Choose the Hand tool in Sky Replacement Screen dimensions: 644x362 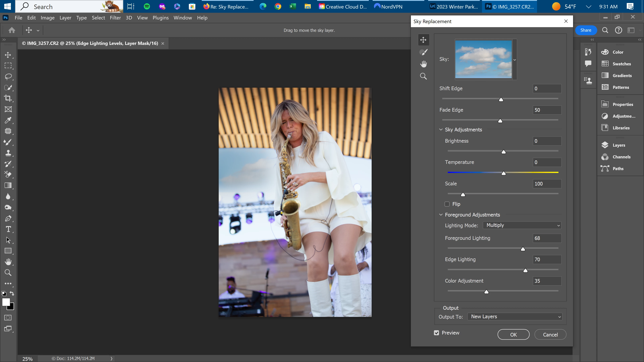tap(423, 64)
